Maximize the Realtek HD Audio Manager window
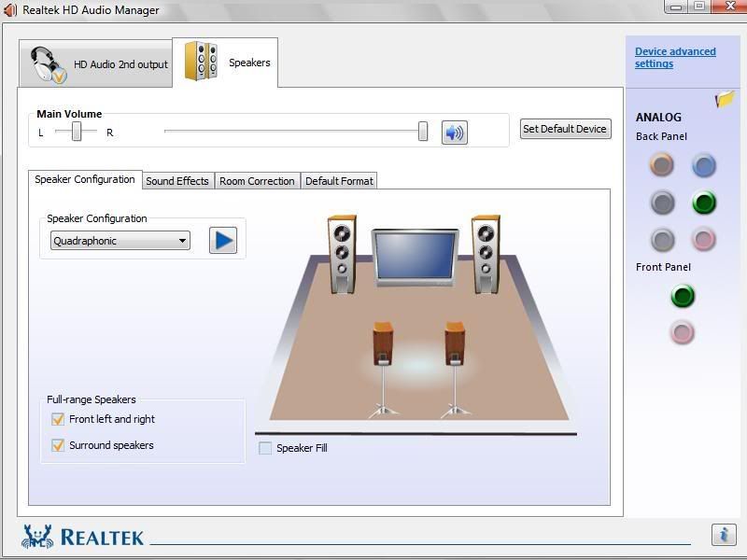Image resolution: width=747 pixels, height=560 pixels. tap(698, 7)
